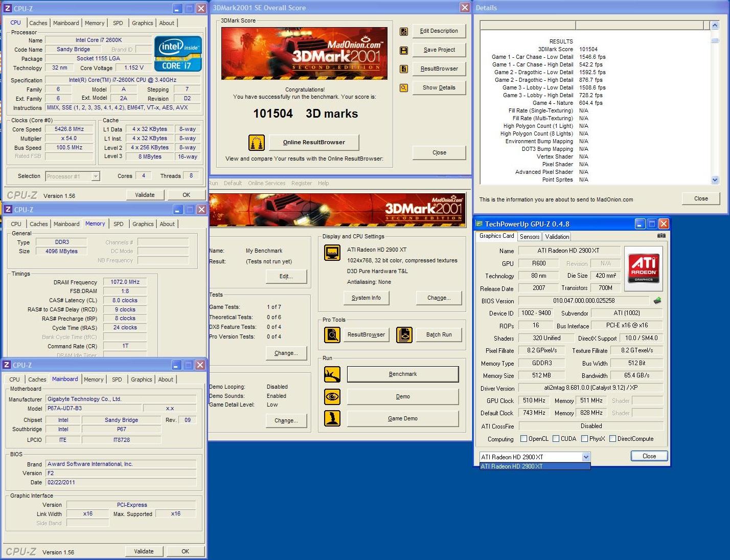730x560 pixels.
Task: Open the Processor #1 selection dropdown
Action: tap(96, 176)
